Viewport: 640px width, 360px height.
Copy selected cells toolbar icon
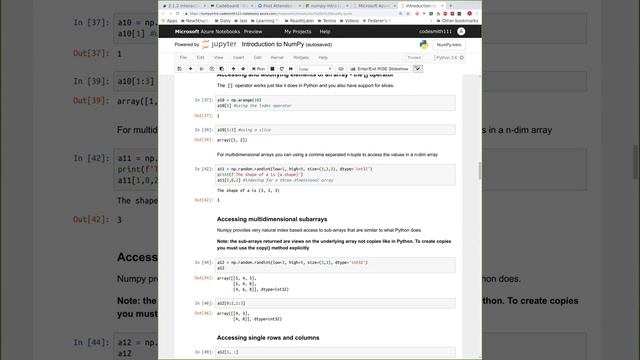pyautogui.click(x=212, y=69)
